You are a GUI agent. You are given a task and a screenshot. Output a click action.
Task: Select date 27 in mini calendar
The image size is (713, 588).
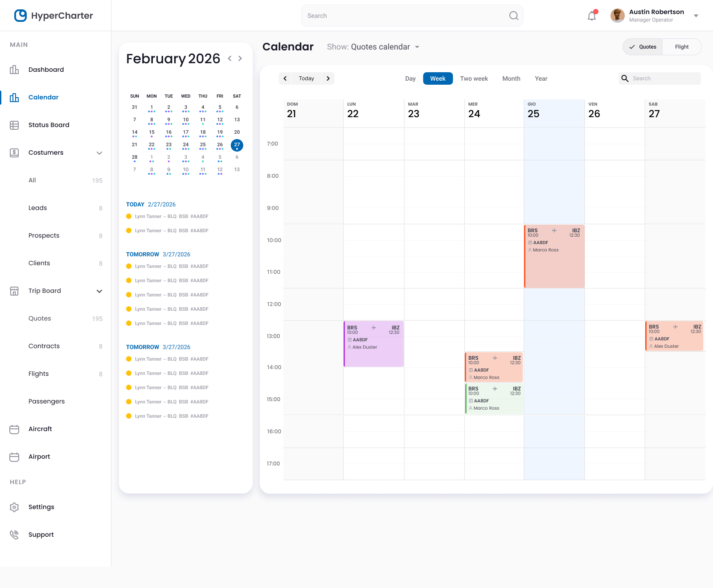[x=237, y=144]
